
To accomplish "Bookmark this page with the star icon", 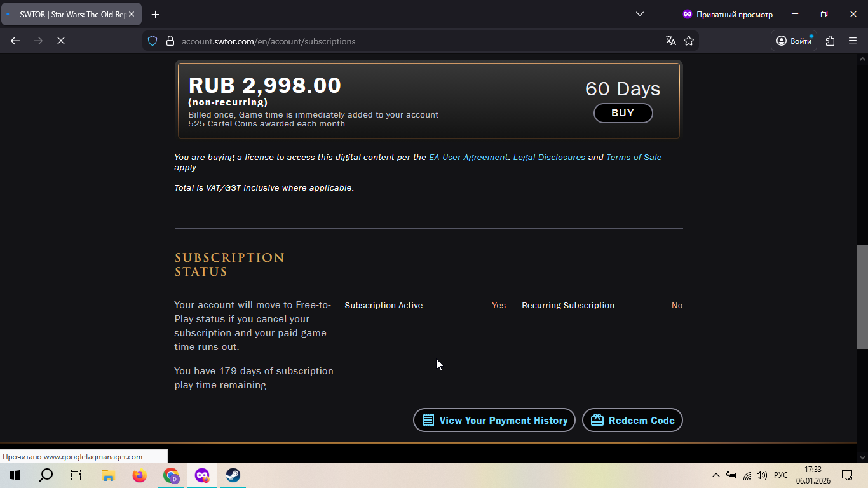I will click(x=689, y=41).
